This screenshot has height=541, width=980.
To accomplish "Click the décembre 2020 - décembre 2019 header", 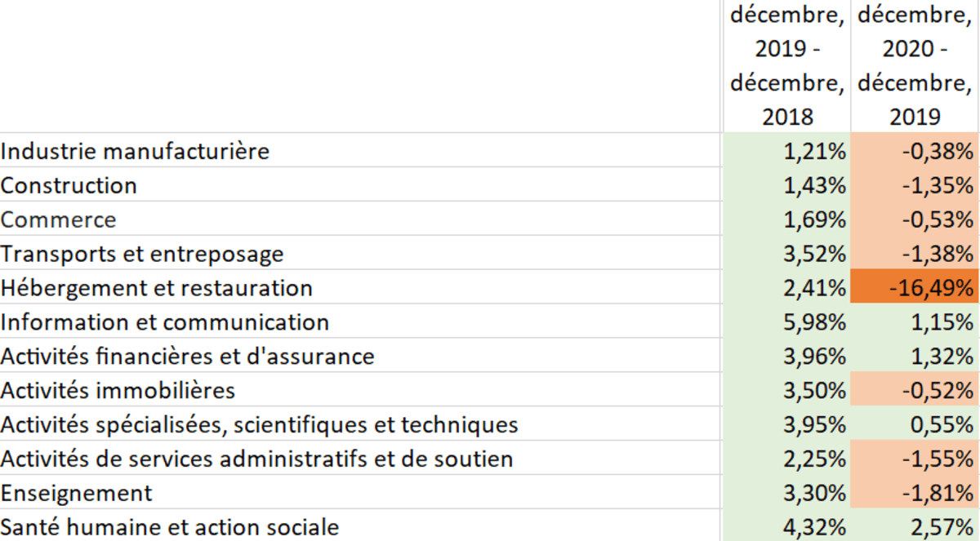I will (x=915, y=65).
